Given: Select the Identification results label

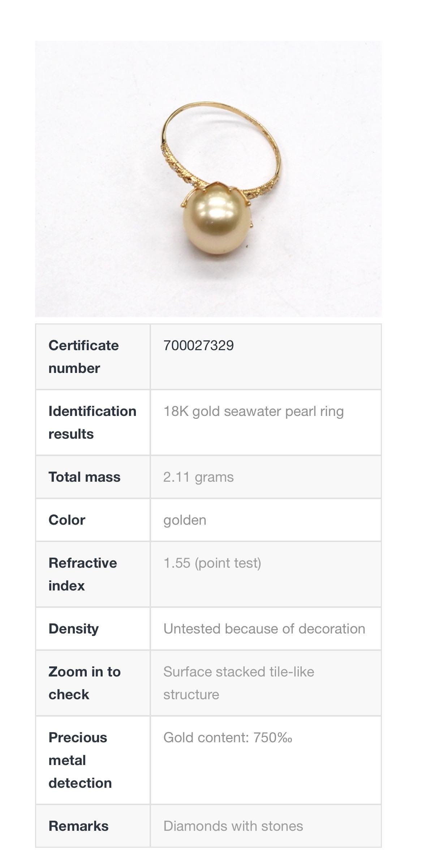Looking at the screenshot, I should point(92,422).
